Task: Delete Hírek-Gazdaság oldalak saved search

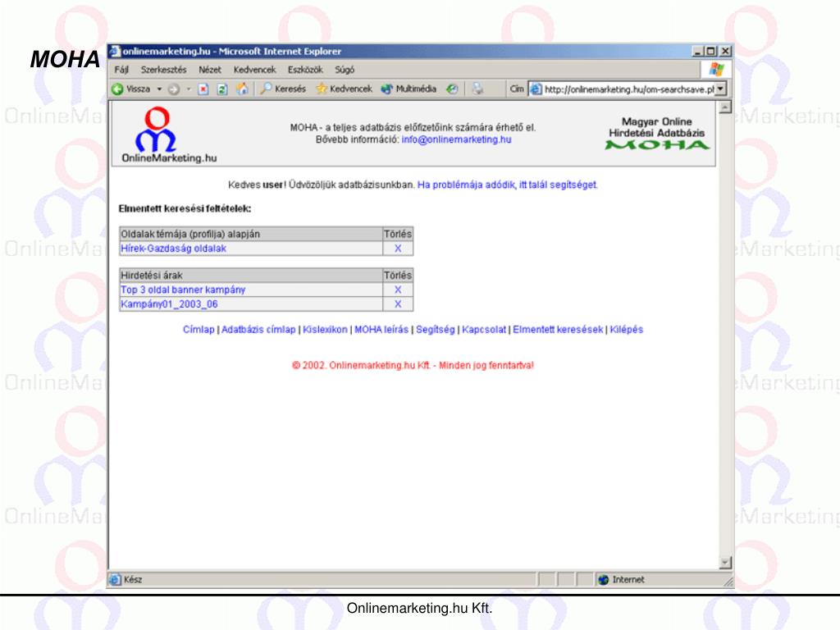Action: click(398, 249)
